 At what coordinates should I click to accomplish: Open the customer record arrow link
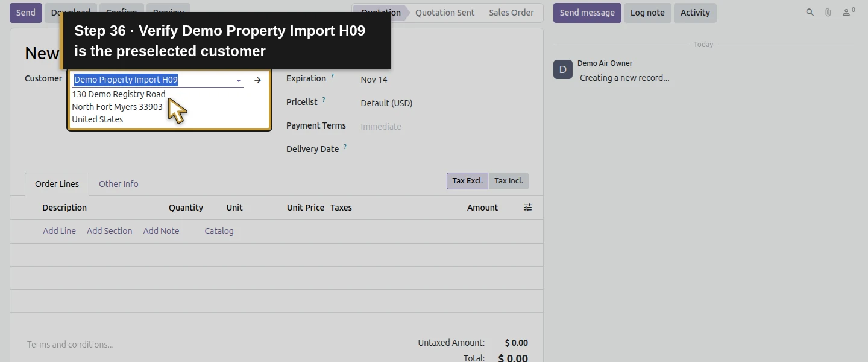[257, 80]
